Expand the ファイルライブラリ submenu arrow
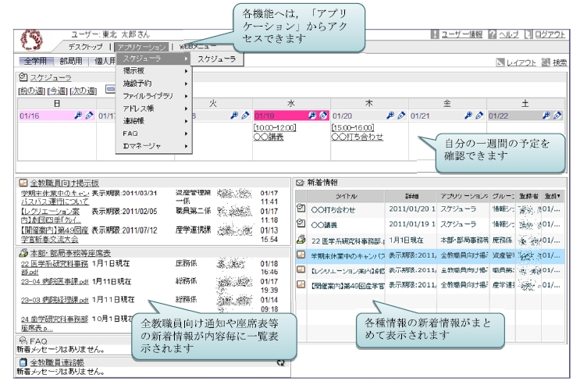The image size is (580, 392). click(x=186, y=96)
